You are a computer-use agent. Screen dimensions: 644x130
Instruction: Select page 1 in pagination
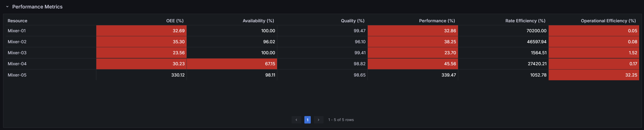307,120
